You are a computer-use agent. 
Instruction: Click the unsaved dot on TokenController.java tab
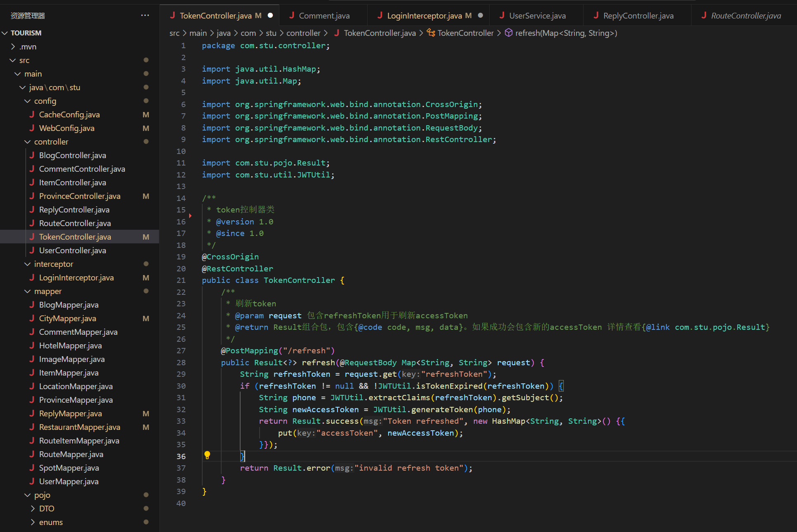coord(270,15)
